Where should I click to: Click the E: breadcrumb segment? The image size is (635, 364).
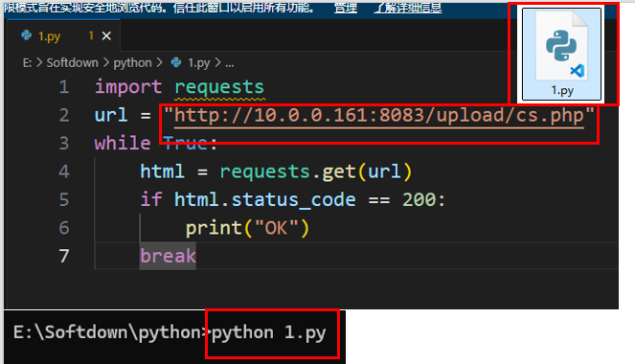27,63
